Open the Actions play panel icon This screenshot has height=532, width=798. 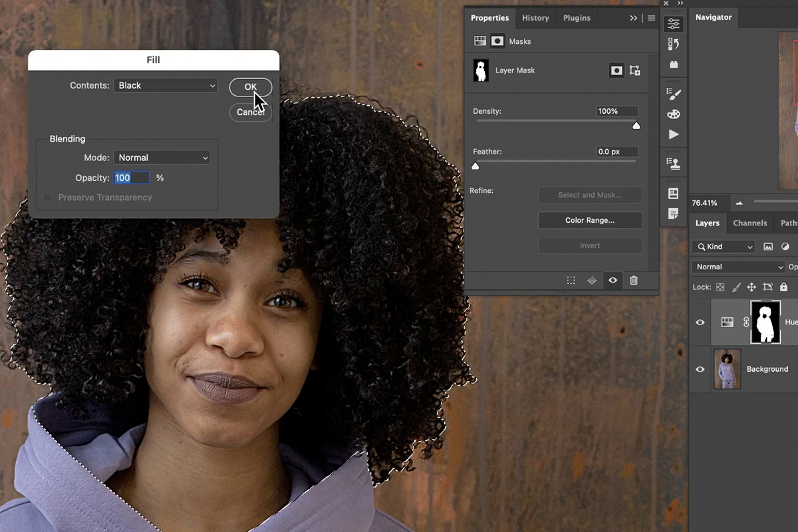(674, 134)
